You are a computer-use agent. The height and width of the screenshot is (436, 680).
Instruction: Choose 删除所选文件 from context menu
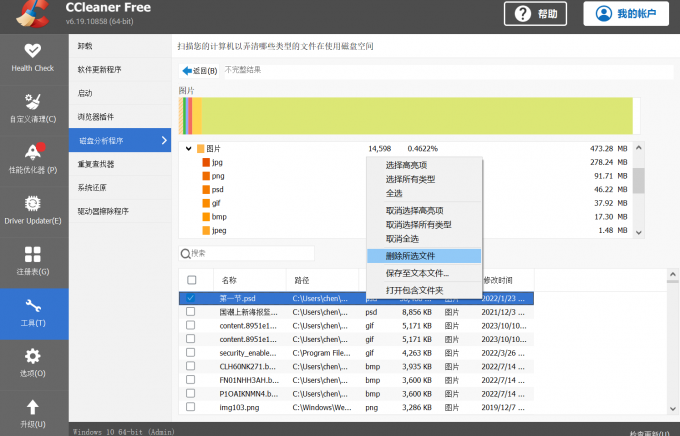coord(424,256)
